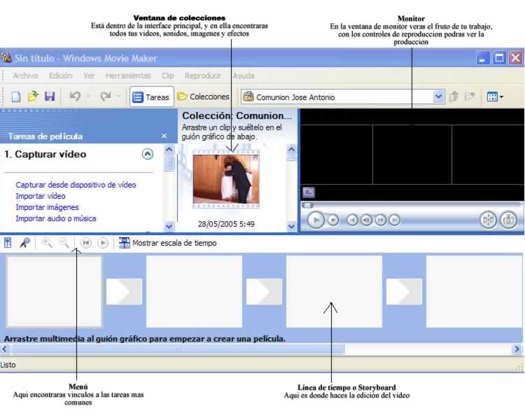Click the second storyboard transition cell
Image resolution: width=525 pixels, height=420 pixels.
pos(264,291)
